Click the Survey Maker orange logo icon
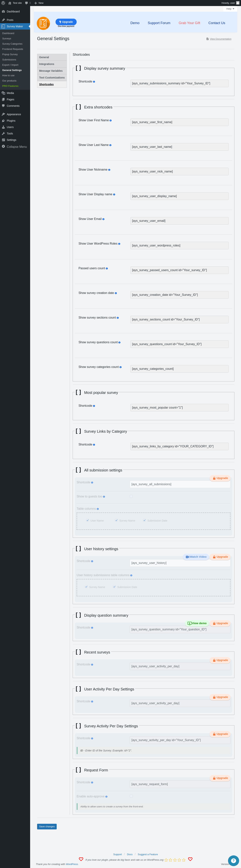The width and height of the screenshot is (241, 868). 43,23
